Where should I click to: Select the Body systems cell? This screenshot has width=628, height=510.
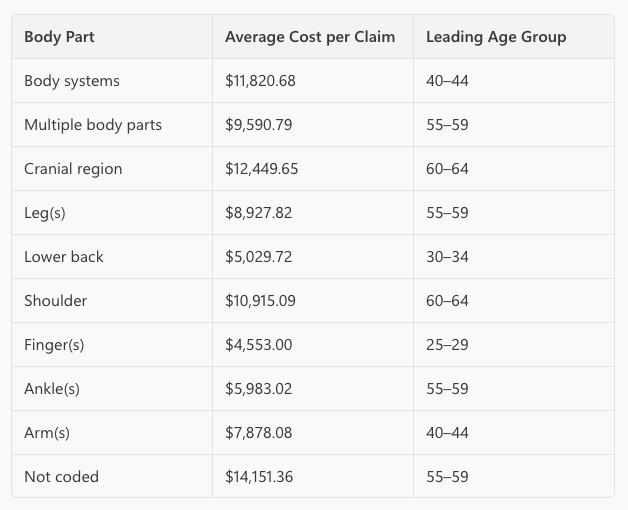(72, 81)
